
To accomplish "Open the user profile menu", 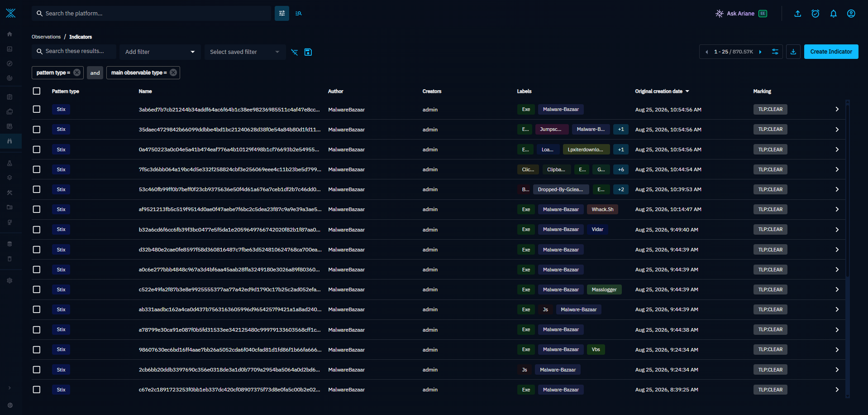I will (851, 14).
